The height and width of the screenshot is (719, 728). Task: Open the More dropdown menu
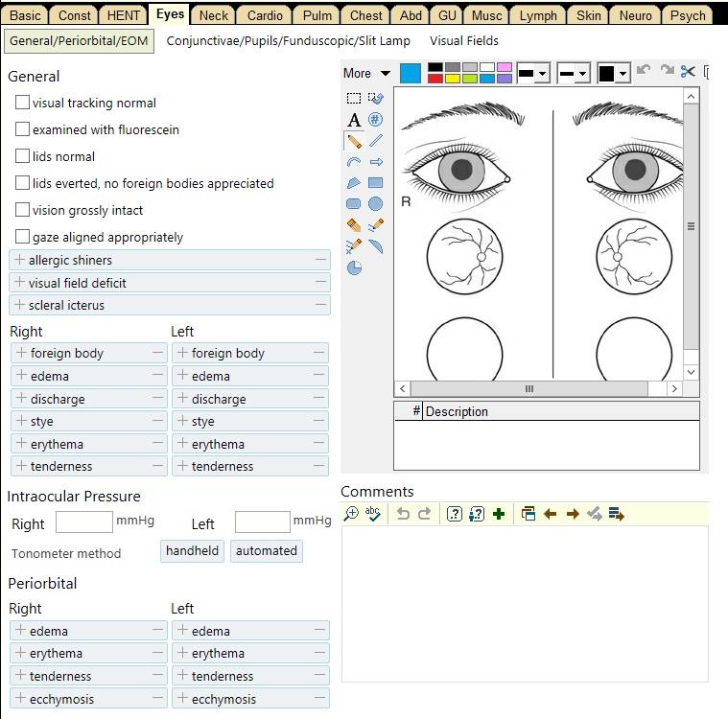(366, 73)
